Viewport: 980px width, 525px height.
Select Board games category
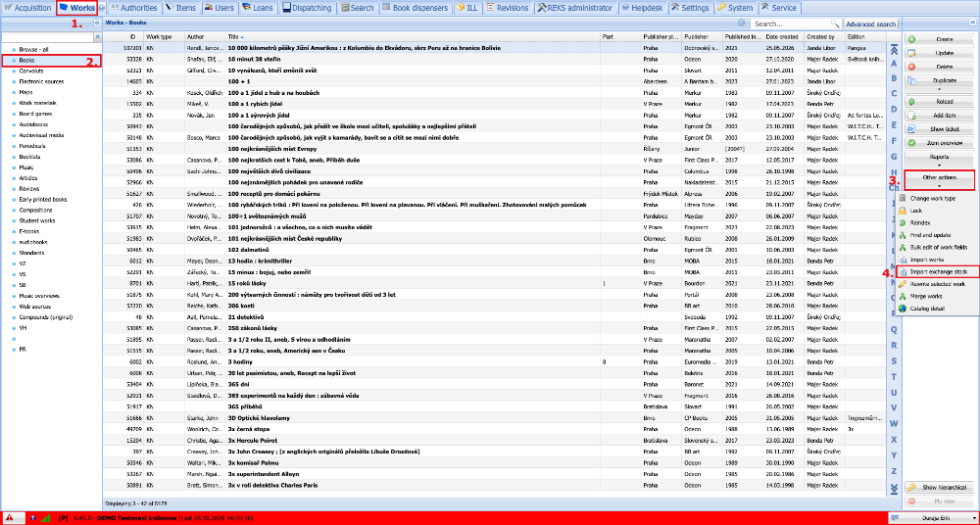(x=34, y=114)
